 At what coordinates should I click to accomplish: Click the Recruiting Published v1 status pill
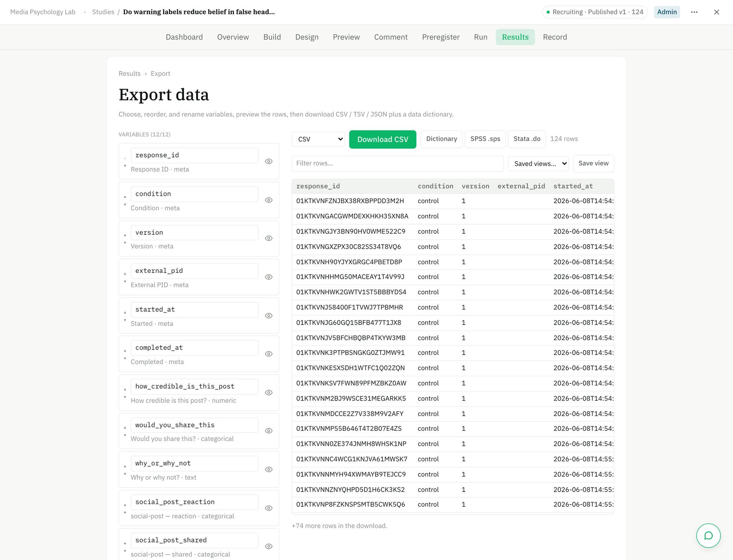pyautogui.click(x=595, y=12)
